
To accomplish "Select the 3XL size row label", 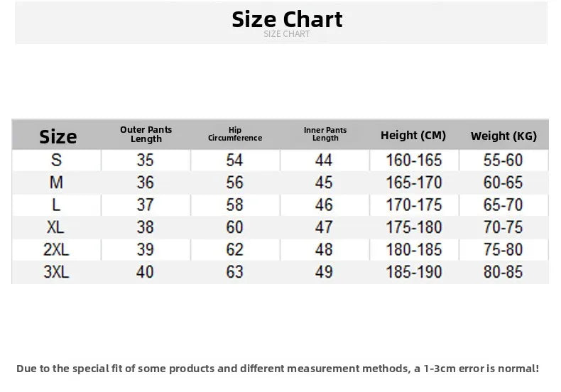I will (56, 272).
